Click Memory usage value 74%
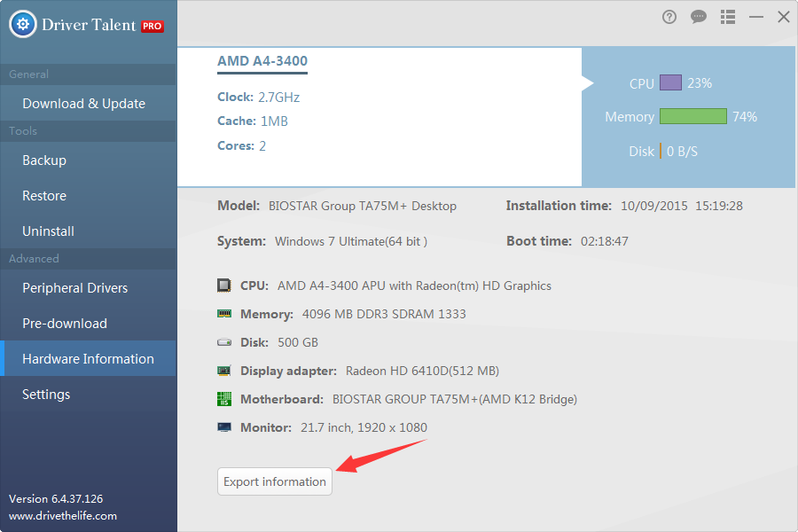The width and height of the screenshot is (798, 532). (745, 116)
